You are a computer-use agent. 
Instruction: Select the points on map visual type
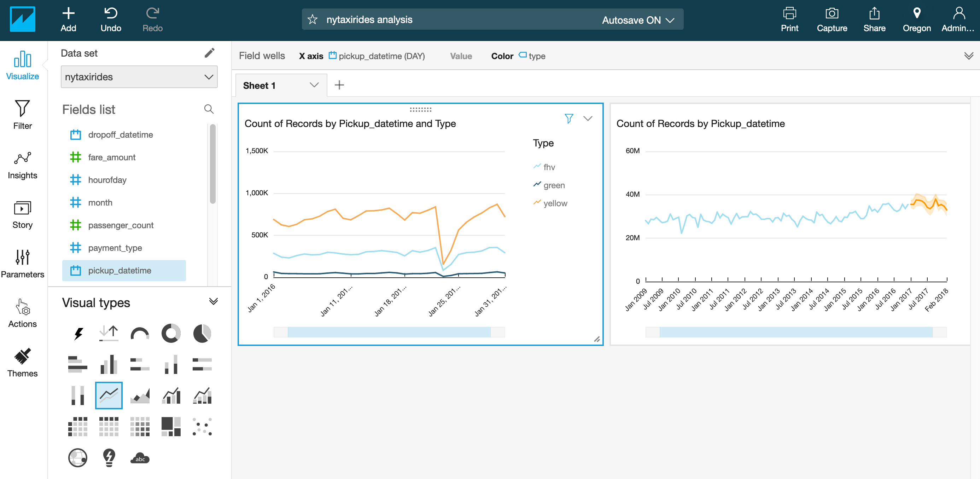tap(78, 458)
